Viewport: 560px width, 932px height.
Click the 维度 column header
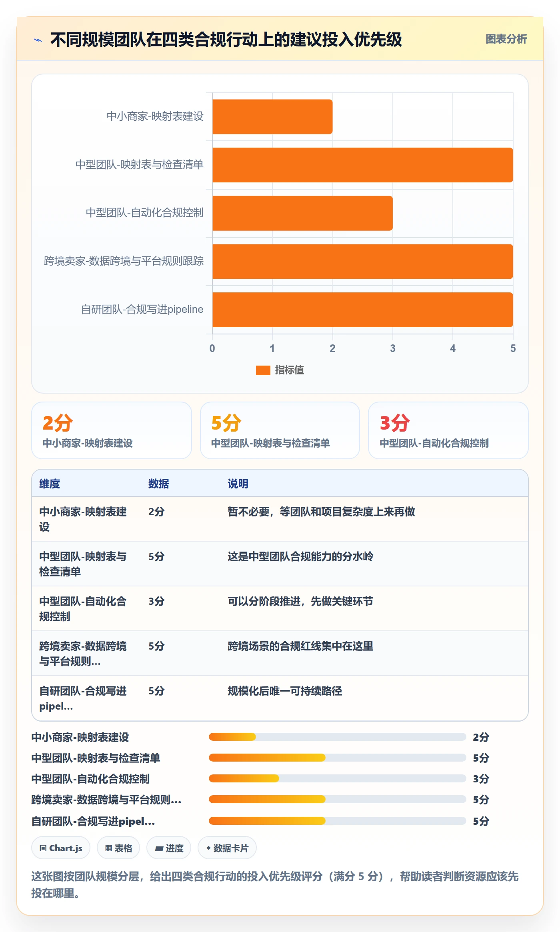pos(50,484)
